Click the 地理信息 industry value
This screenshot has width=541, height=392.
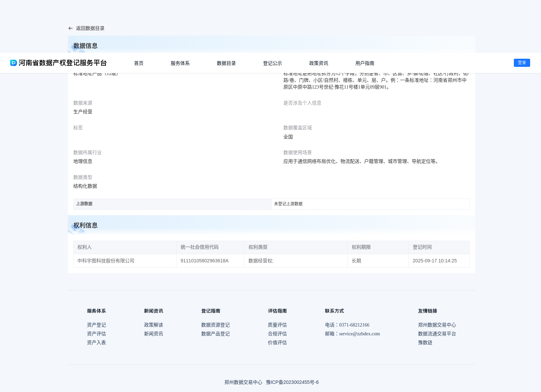tap(83, 162)
